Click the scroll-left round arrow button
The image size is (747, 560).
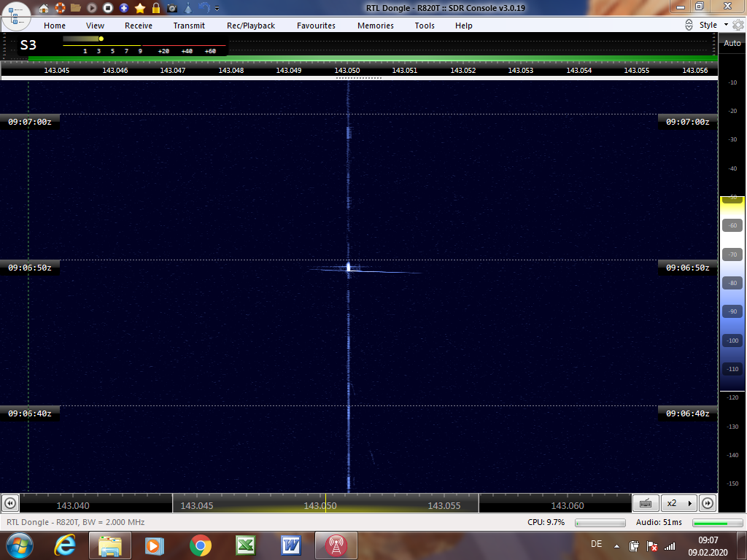tap(10, 503)
